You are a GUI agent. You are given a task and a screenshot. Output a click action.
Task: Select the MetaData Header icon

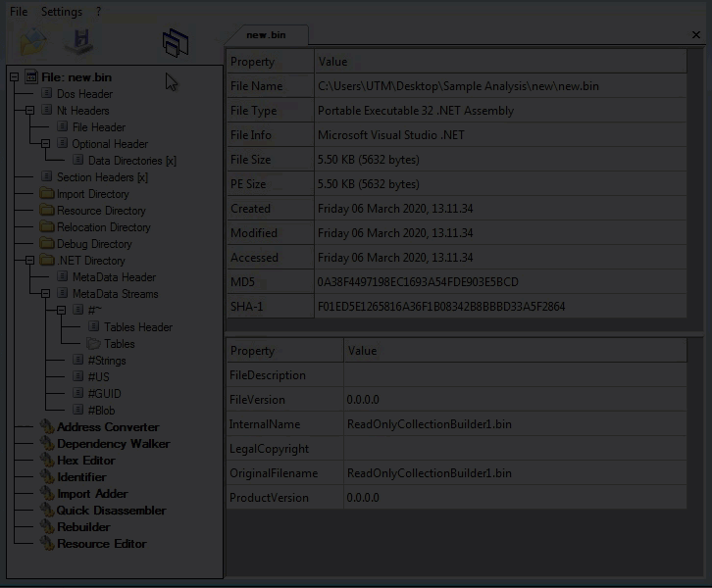62,276
